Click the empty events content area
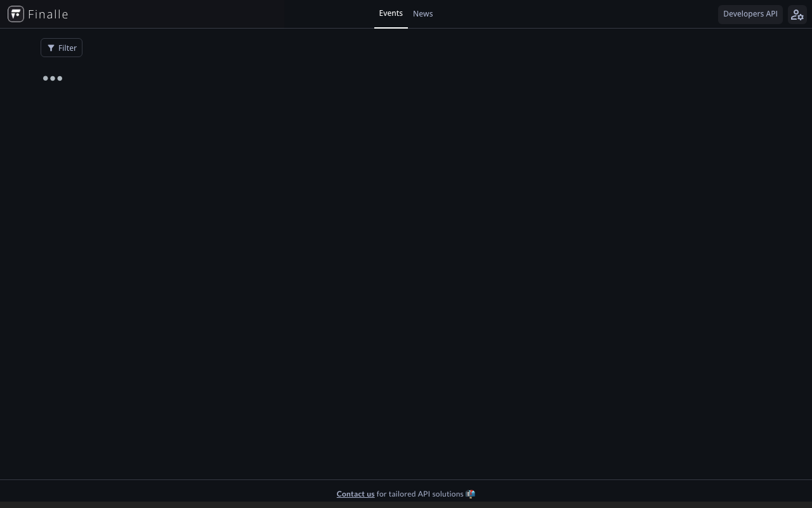 click(x=406, y=254)
